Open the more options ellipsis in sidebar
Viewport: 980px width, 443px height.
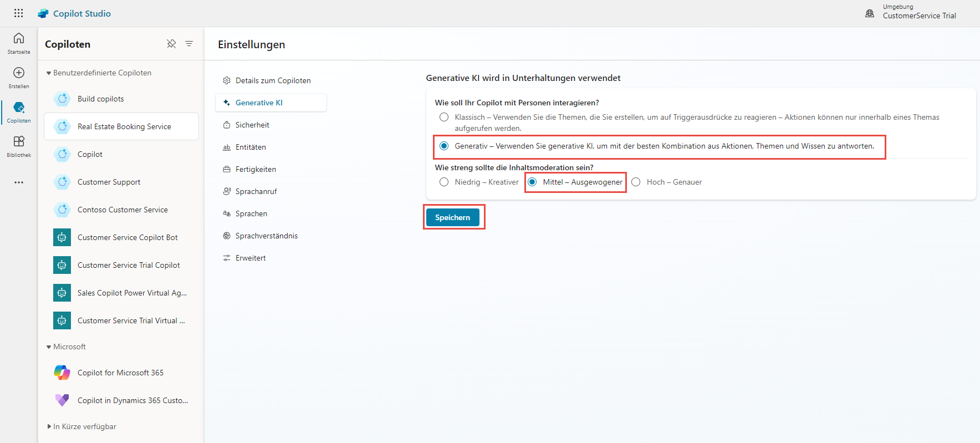19,182
